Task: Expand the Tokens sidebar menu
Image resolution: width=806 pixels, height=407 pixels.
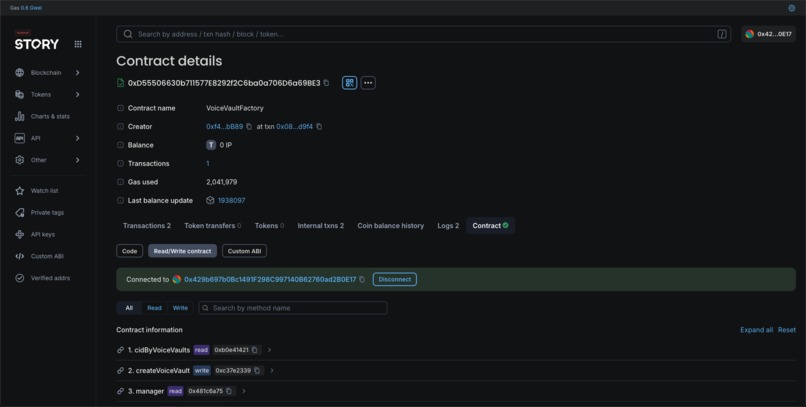Action: point(47,95)
